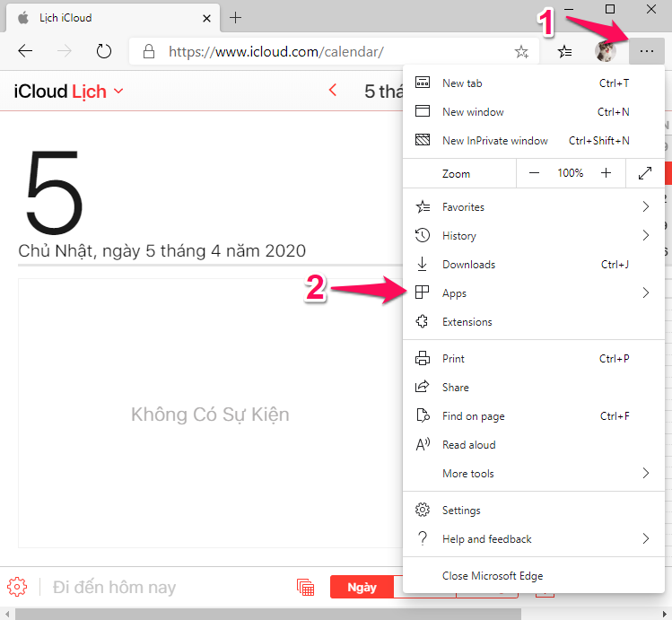This screenshot has height=620, width=672.
Task: Open a New InPrivate window
Action: point(534,141)
